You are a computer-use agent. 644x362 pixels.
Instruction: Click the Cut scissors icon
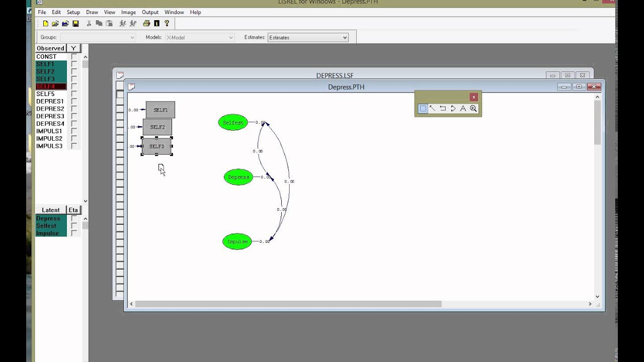(89, 24)
